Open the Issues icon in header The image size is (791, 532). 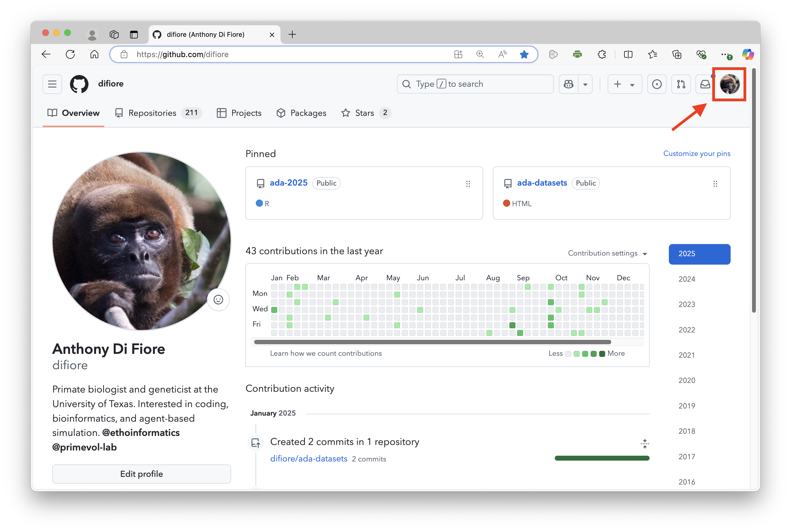tap(657, 84)
